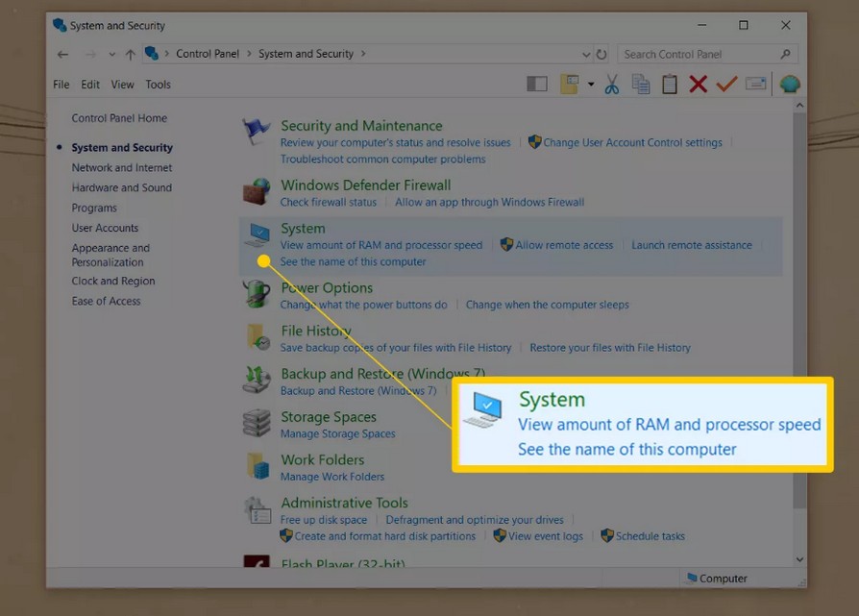This screenshot has height=616, width=859.
Task: Click Launch remote assistance
Action: pos(692,245)
